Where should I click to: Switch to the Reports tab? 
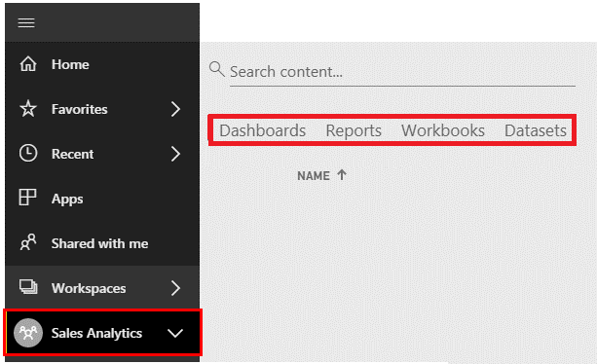(x=354, y=130)
